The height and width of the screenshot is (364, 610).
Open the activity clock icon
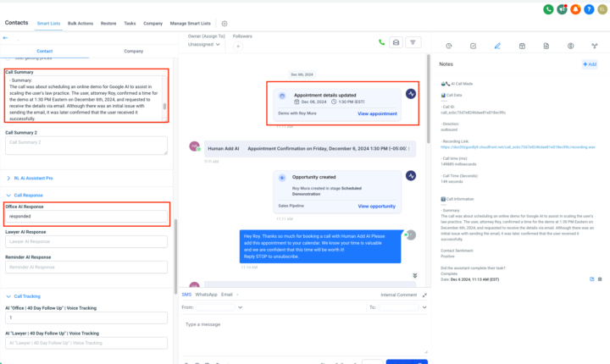click(449, 46)
